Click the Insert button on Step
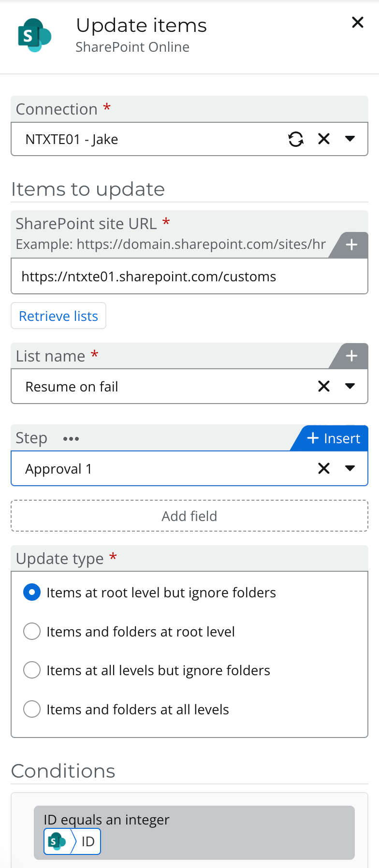Image resolution: width=379 pixels, height=868 pixels. tap(334, 438)
